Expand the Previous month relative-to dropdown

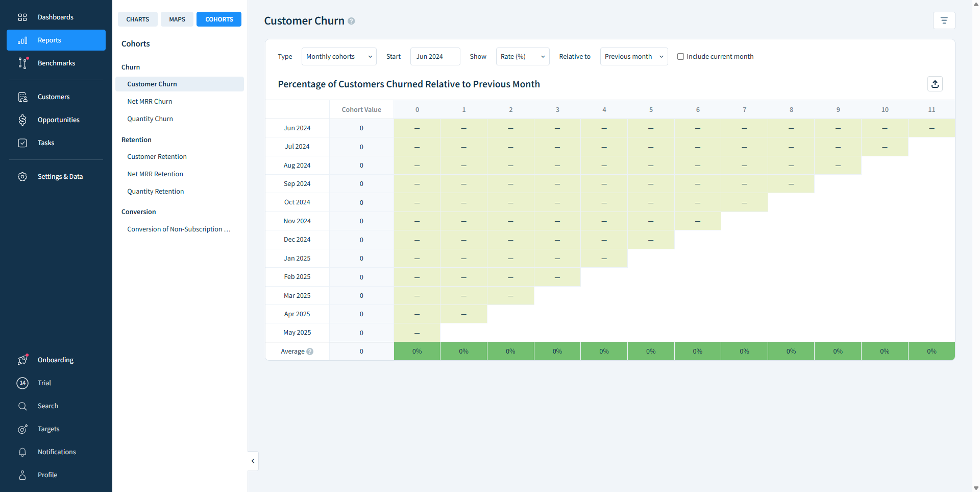(633, 57)
